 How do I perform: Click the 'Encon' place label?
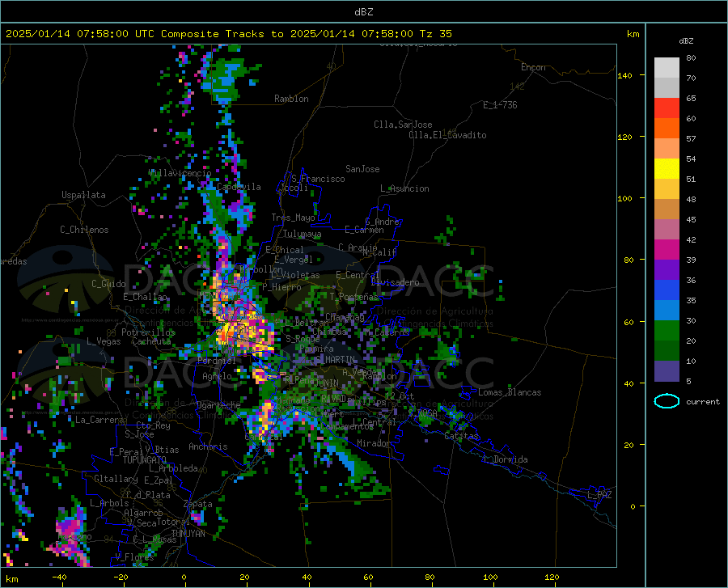tap(533, 67)
